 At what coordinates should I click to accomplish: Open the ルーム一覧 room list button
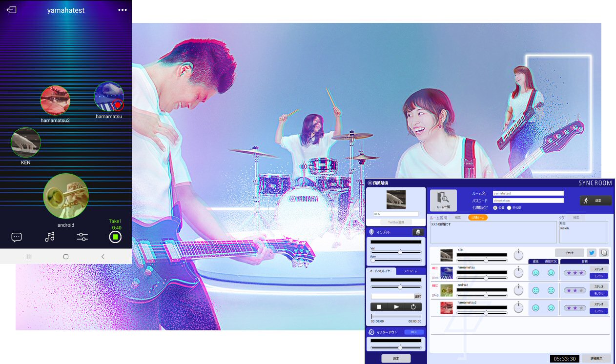click(443, 200)
